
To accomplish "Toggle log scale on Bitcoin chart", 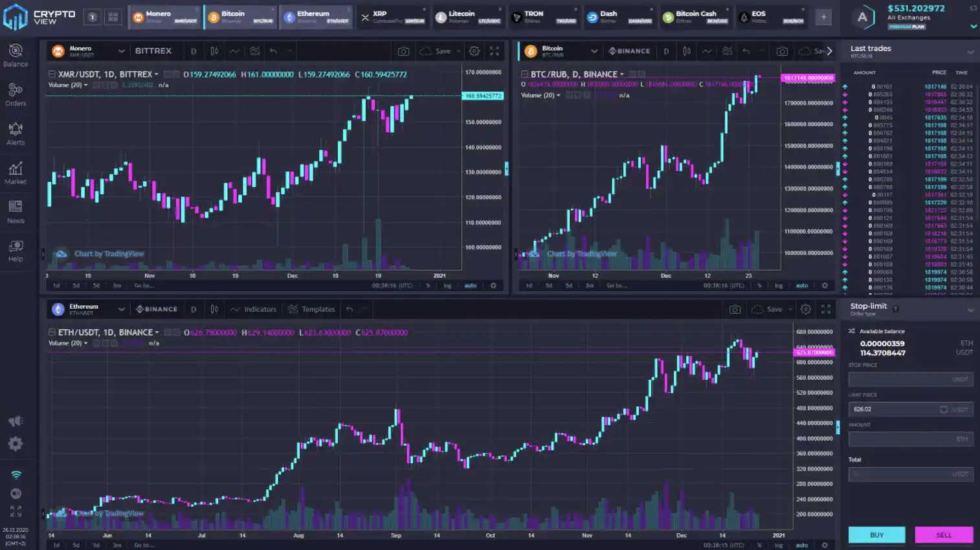I will pyautogui.click(x=779, y=285).
